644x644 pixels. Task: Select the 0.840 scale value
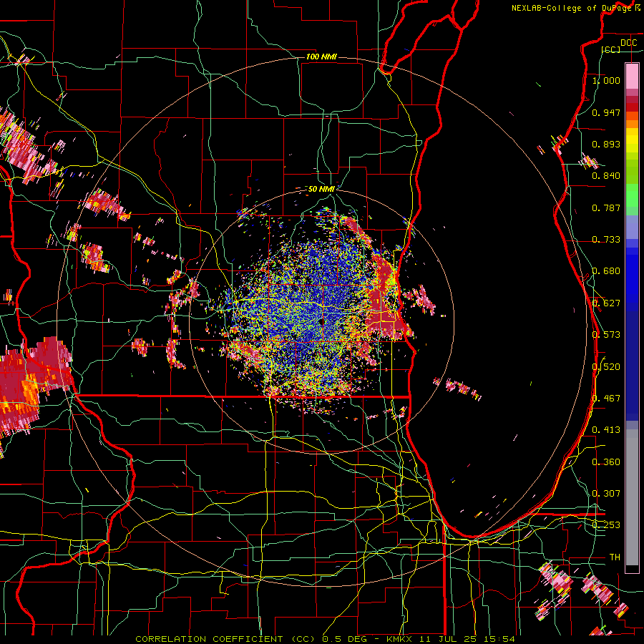(x=606, y=176)
